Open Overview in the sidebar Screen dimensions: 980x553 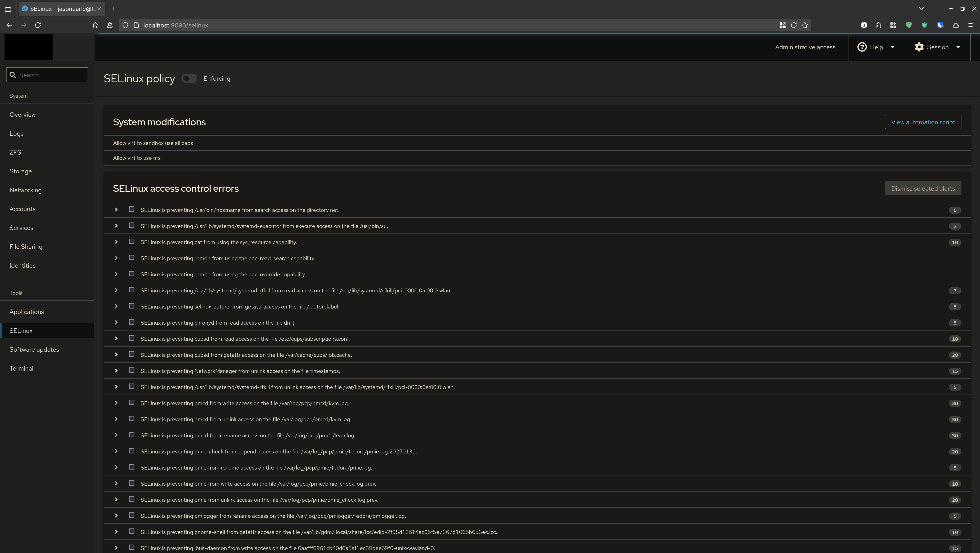coord(47,114)
